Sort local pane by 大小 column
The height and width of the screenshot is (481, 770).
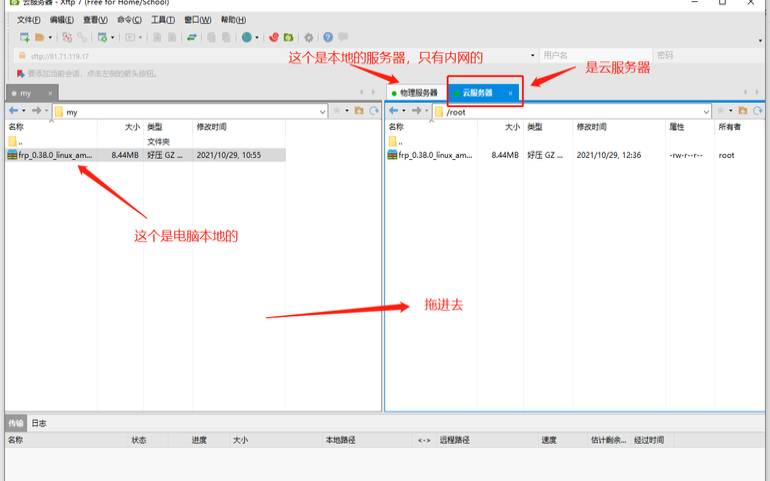coord(132,127)
